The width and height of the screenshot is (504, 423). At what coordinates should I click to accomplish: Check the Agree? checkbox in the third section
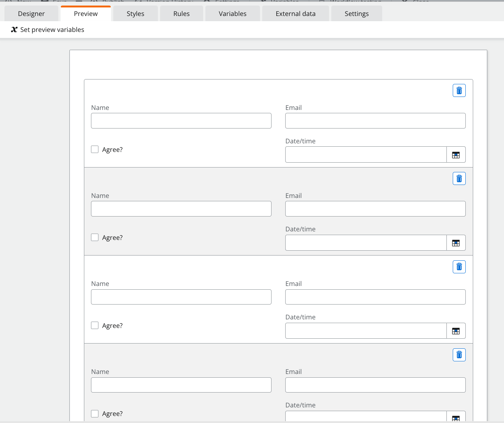pyautogui.click(x=95, y=325)
